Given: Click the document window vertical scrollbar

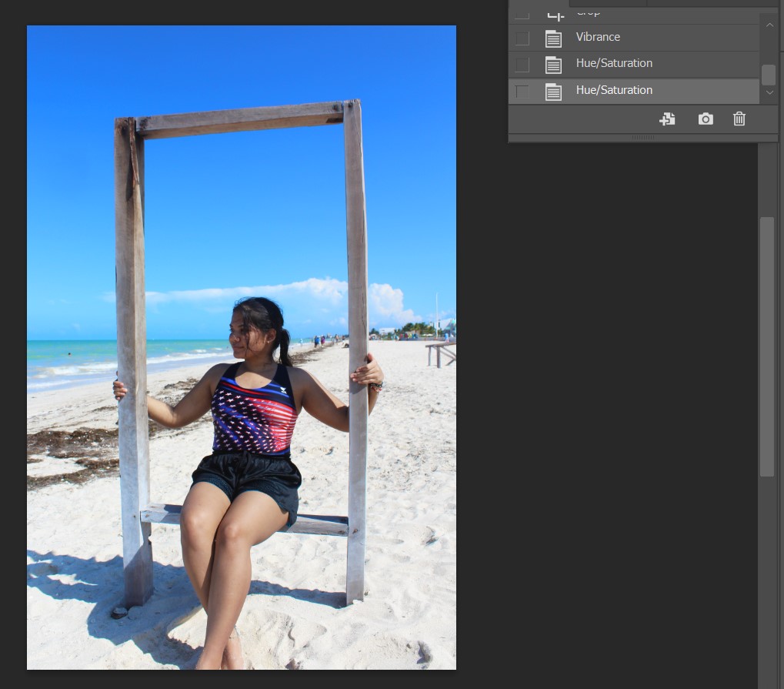Looking at the screenshot, I should click(766, 346).
